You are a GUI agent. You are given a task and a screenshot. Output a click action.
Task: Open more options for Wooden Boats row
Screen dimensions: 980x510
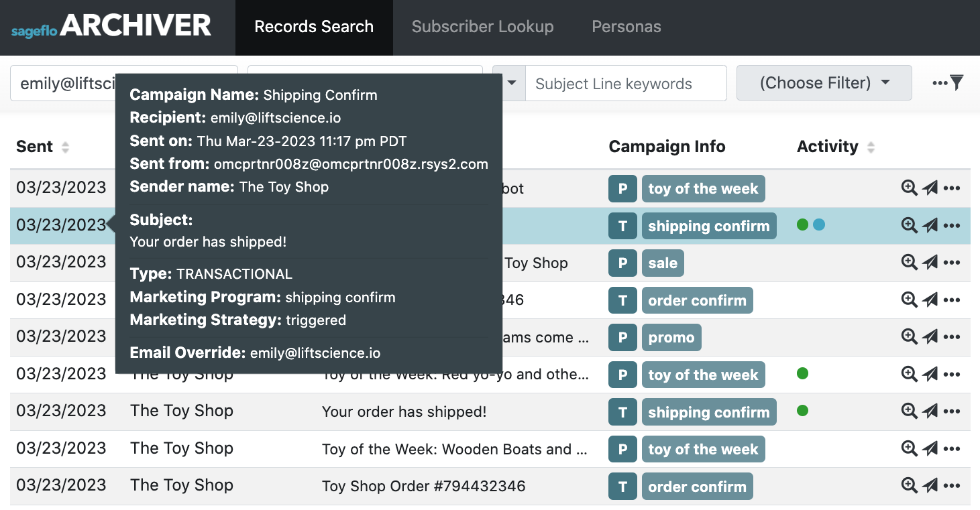coord(952,449)
